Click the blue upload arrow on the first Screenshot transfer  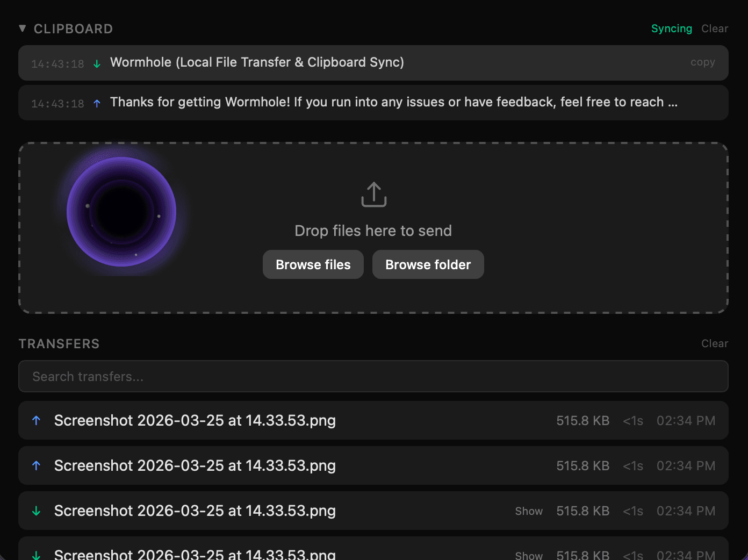[36, 420]
